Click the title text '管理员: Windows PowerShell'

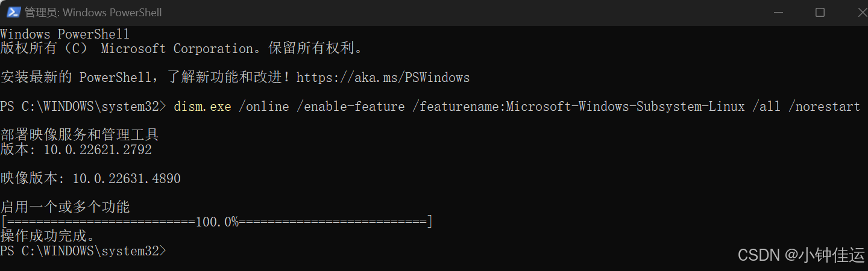coord(93,12)
